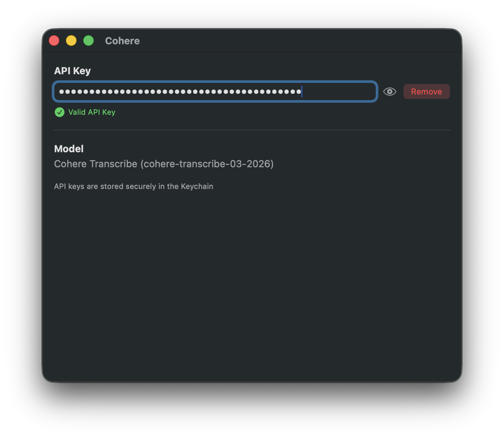Screen dimensions: 504x438
Task: Click the cohere-transcribe-03-2026 model identifier
Action: pos(207,164)
